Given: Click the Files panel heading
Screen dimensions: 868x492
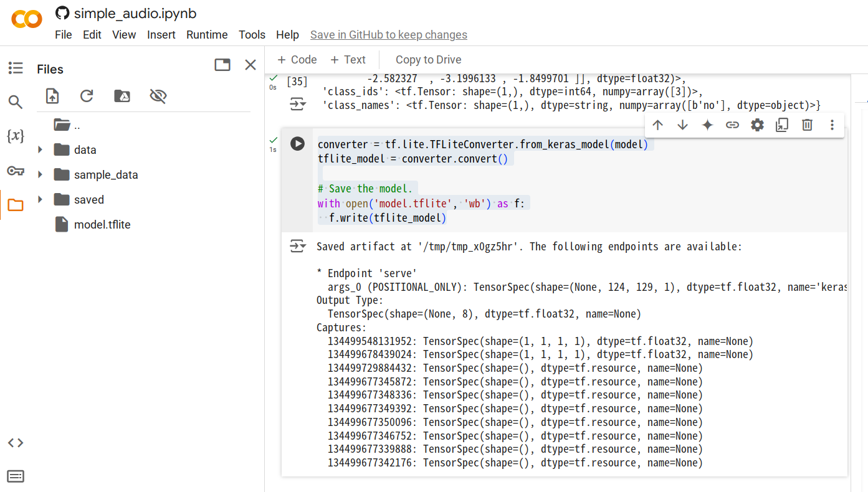Looking at the screenshot, I should pyautogui.click(x=50, y=69).
